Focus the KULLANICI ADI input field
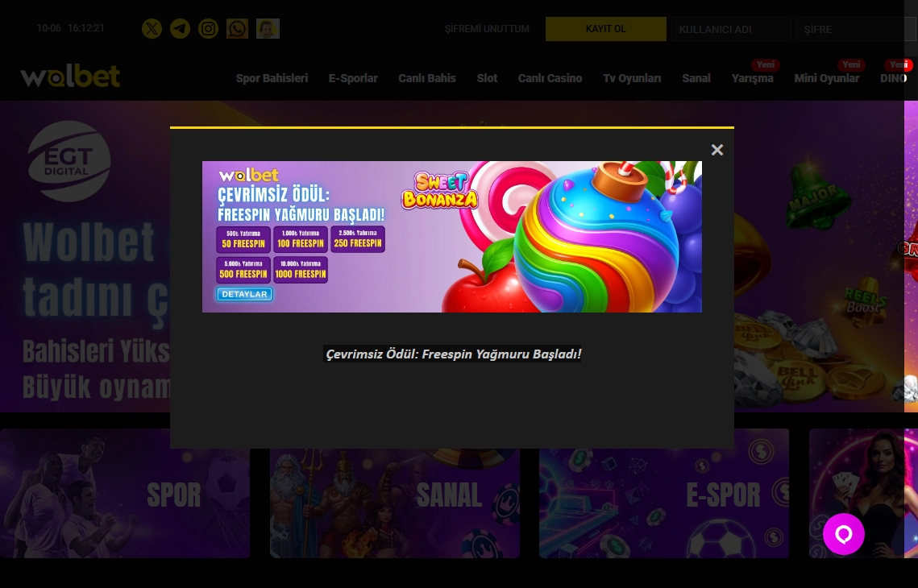918x588 pixels. pyautogui.click(x=731, y=29)
